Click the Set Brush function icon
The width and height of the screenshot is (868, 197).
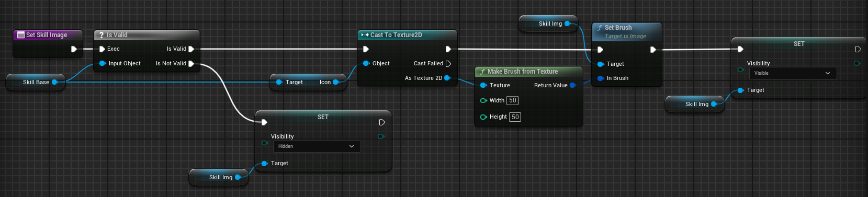click(x=600, y=28)
